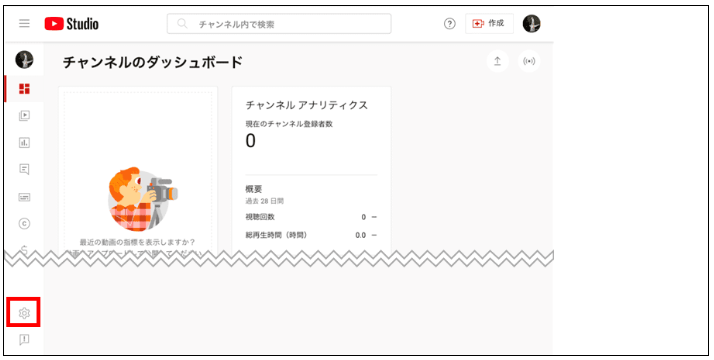The image size is (714, 360).
Task: Click the 現在のチャンネル登録者数 label
Action: [289, 124]
